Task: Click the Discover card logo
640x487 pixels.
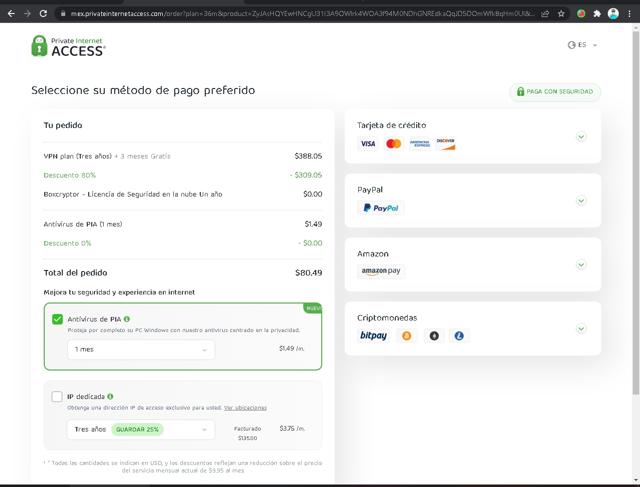Action: click(445, 144)
